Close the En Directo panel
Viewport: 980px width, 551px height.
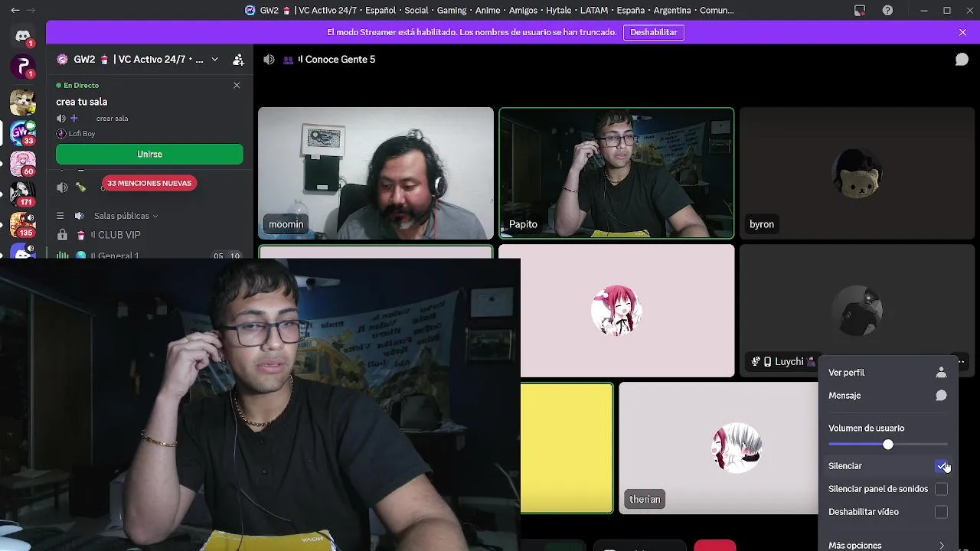[237, 86]
